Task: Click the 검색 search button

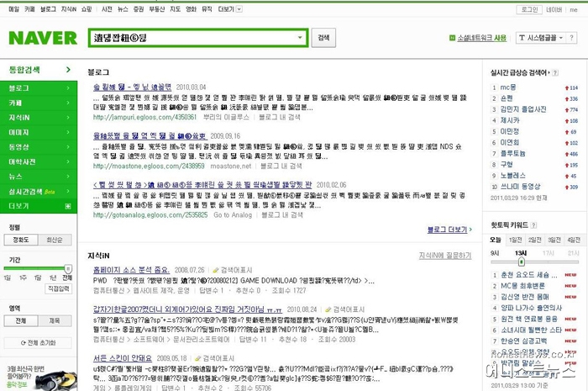Action: click(323, 38)
